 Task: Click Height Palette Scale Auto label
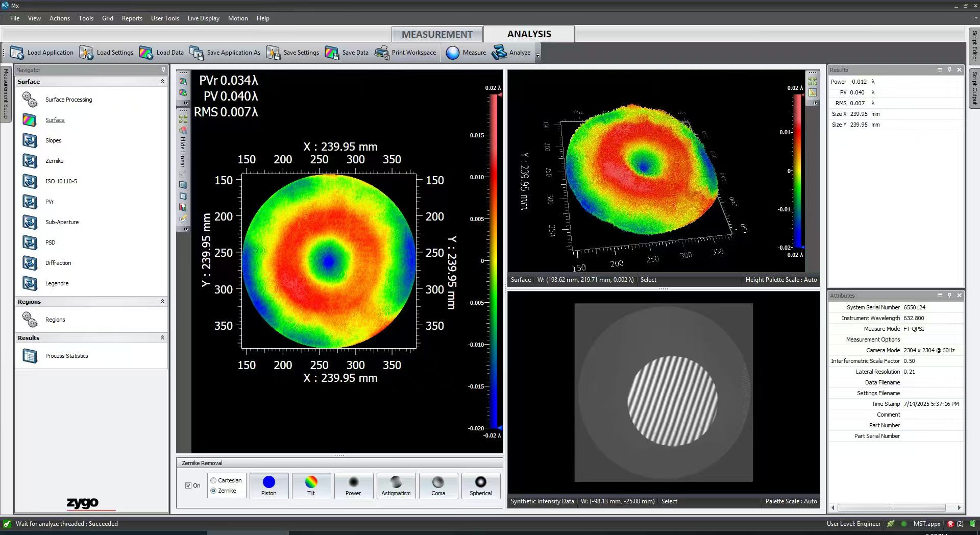[x=781, y=280]
